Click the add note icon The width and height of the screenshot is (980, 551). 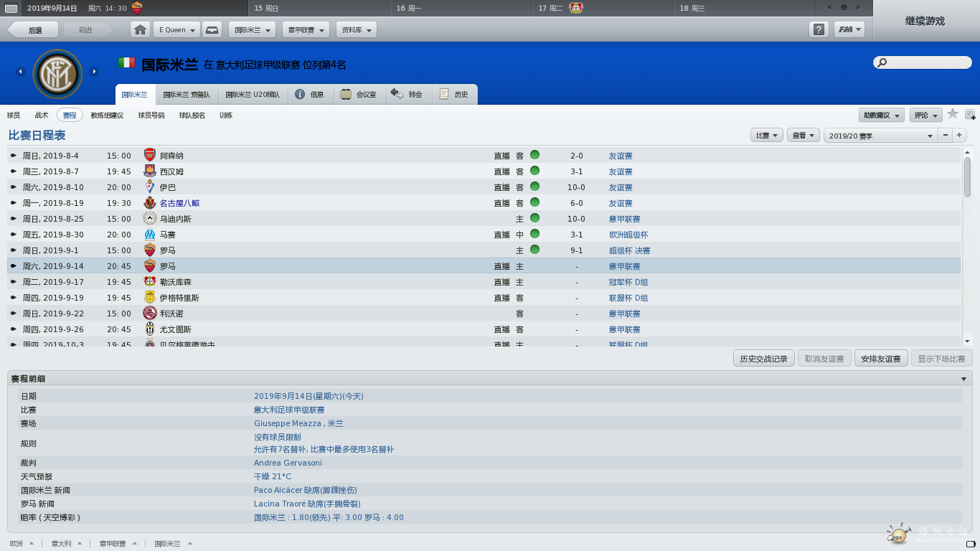pyautogui.click(x=970, y=115)
